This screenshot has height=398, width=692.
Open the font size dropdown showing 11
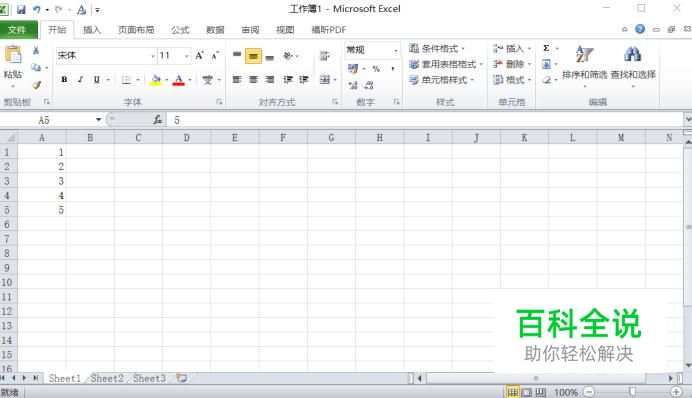(x=187, y=56)
